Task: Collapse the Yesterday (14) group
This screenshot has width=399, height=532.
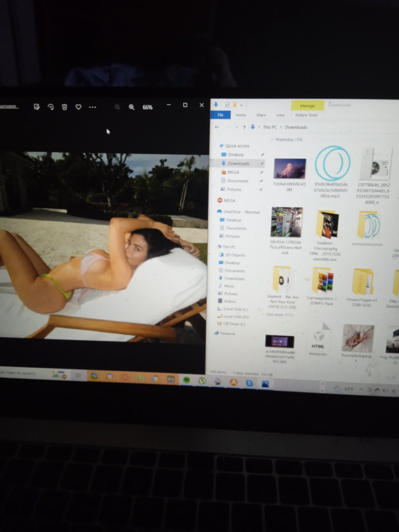Action: point(271,139)
